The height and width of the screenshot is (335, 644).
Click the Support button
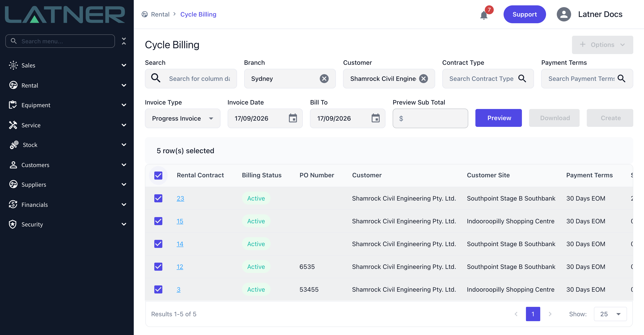click(525, 14)
